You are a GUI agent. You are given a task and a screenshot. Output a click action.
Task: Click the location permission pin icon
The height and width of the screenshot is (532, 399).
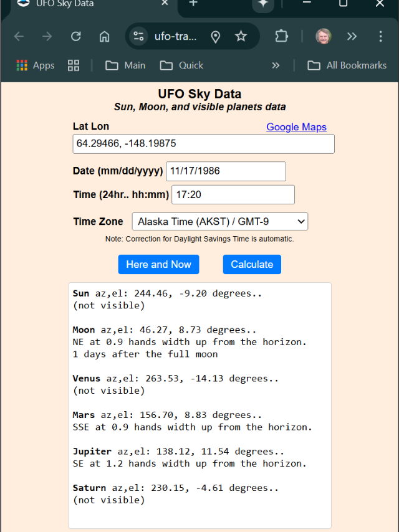(216, 37)
